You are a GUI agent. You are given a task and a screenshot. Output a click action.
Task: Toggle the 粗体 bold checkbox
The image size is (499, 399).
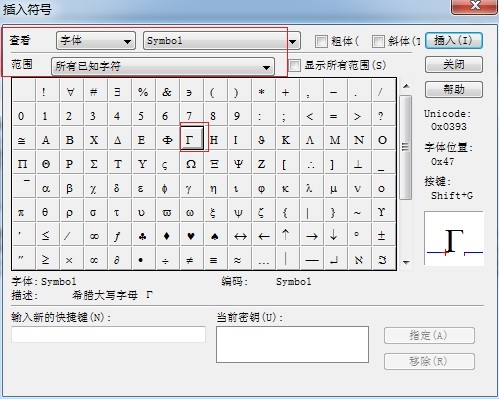click(321, 41)
